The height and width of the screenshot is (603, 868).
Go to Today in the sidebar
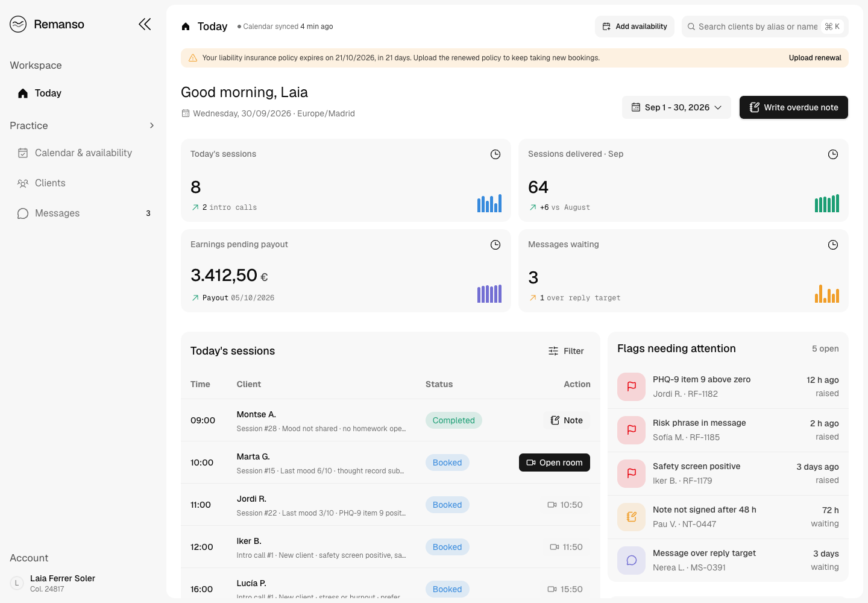point(83,93)
